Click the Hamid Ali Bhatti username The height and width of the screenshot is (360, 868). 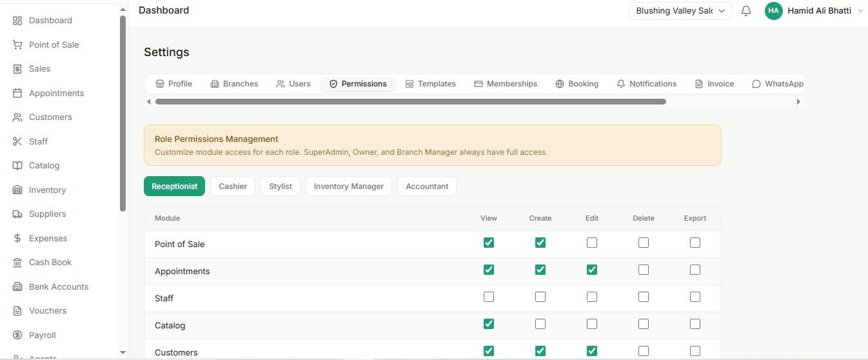(820, 11)
